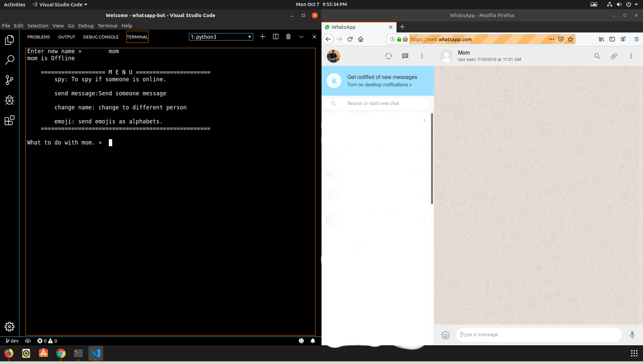Open the Firefox hamburger menu
Image resolution: width=643 pixels, height=364 pixels.
[637, 39]
